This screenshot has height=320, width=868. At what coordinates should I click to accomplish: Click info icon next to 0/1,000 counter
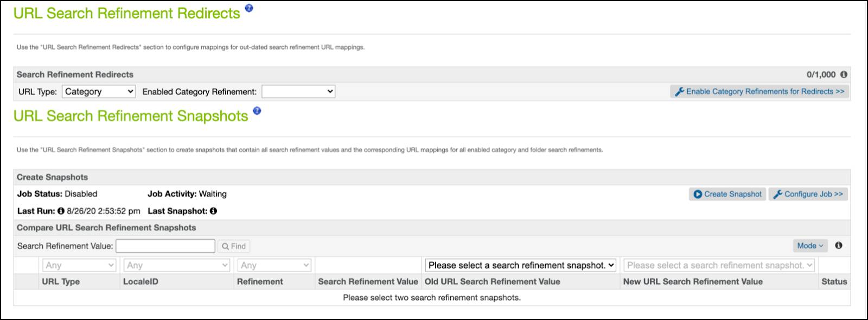point(844,74)
